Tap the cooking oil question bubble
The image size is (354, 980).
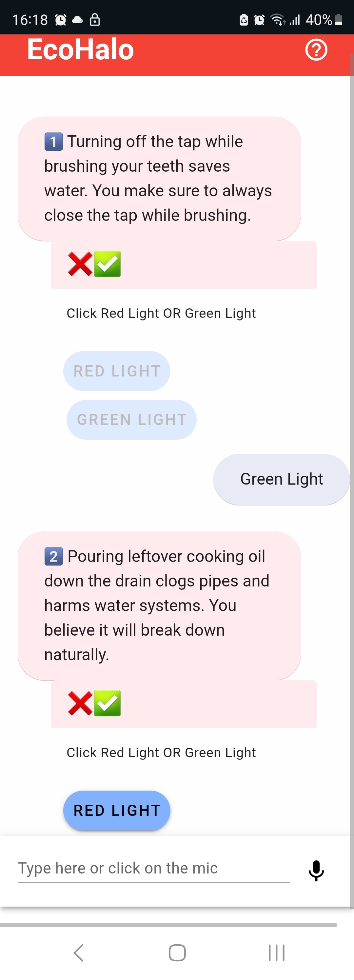159,605
